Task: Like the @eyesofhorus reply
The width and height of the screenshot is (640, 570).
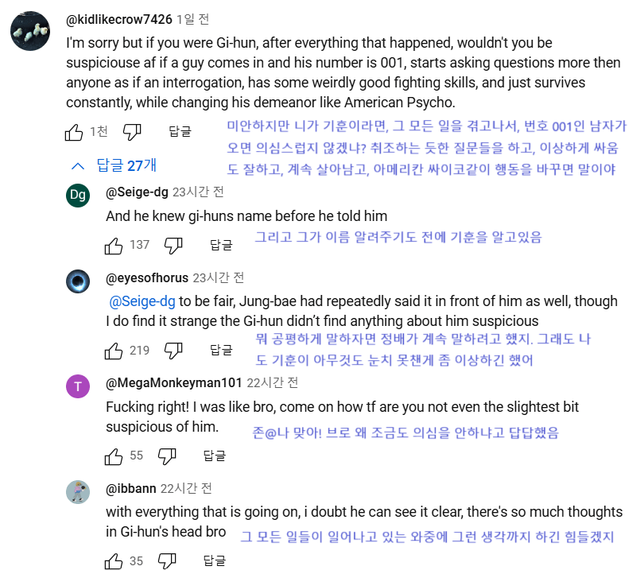Action: tap(114, 350)
